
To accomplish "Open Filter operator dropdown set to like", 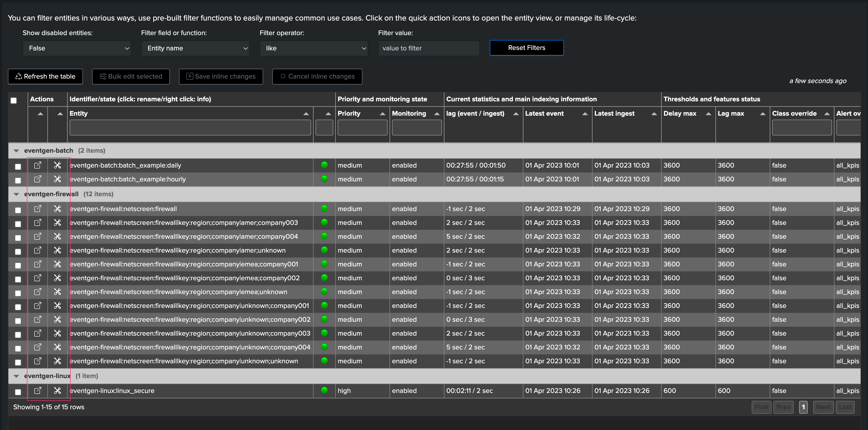I will 314,48.
